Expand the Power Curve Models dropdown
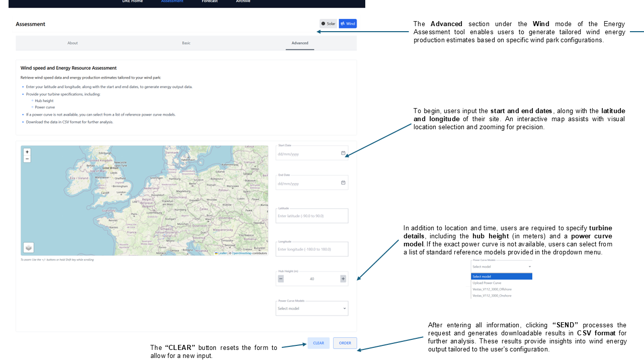Viewport: 644px width, 362px height. point(312,308)
